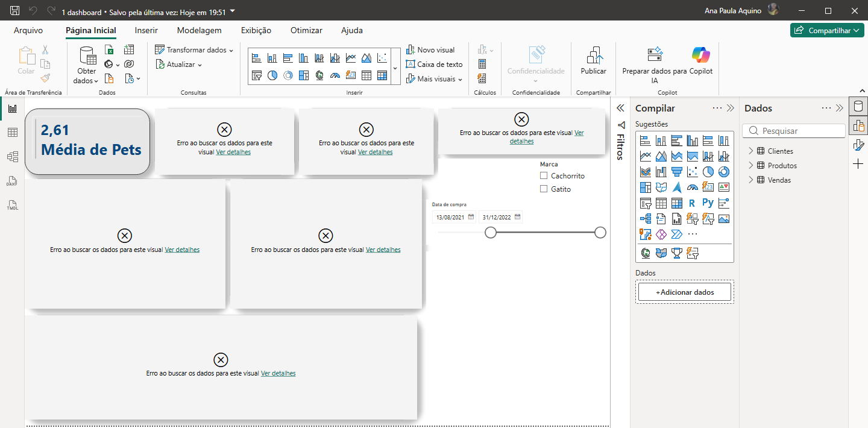This screenshot has width=868, height=428.
Task: Switch to the Modelagem tab
Action: tap(199, 30)
